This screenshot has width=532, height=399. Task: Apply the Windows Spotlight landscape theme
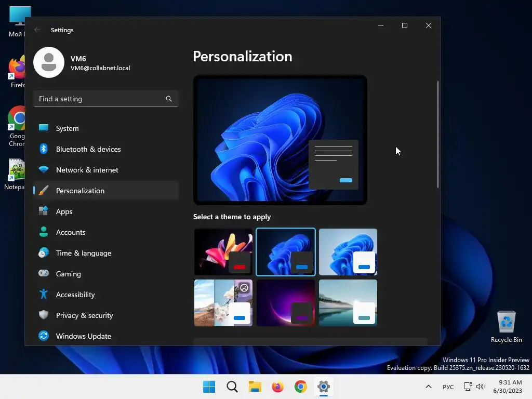(x=223, y=303)
